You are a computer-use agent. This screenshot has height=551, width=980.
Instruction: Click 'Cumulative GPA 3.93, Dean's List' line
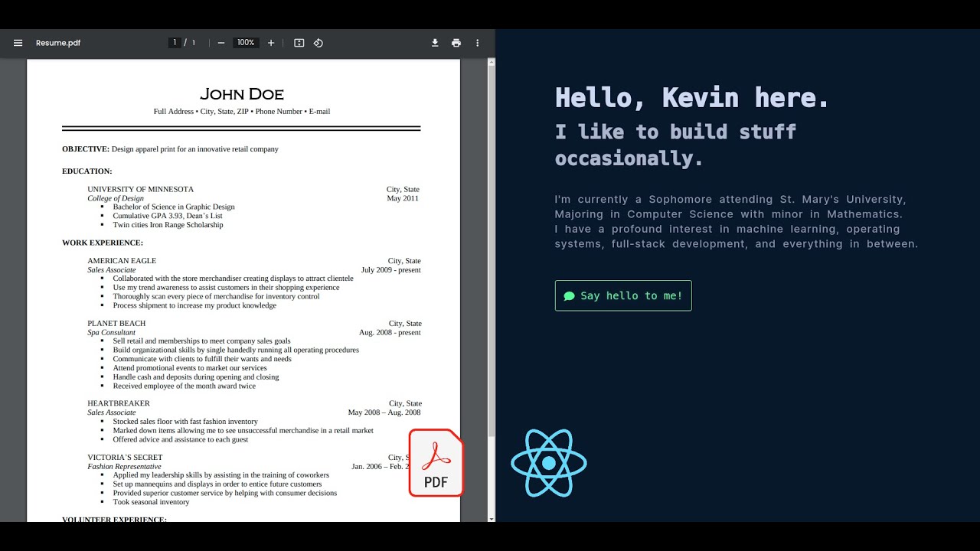click(x=168, y=216)
